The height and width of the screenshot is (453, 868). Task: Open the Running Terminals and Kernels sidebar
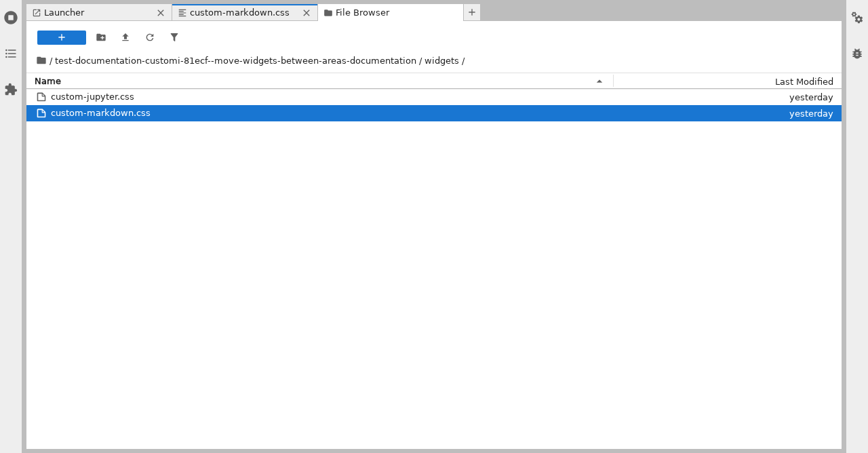coord(11,18)
